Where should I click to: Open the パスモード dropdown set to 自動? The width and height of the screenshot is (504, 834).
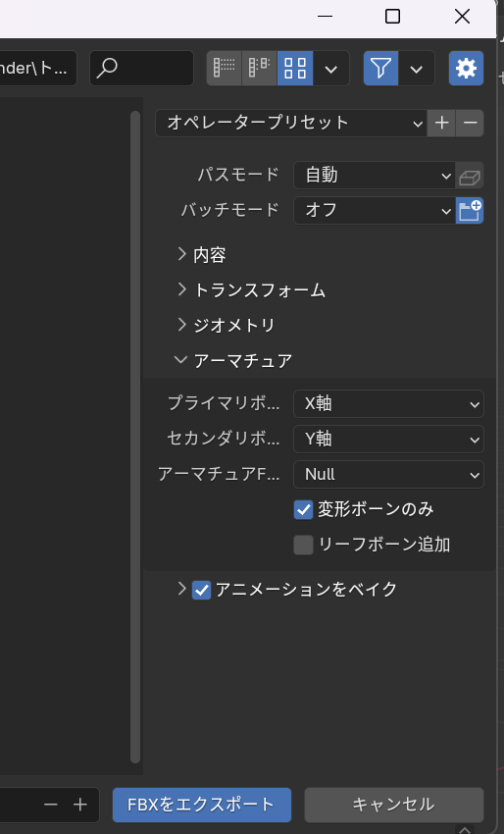(x=375, y=176)
